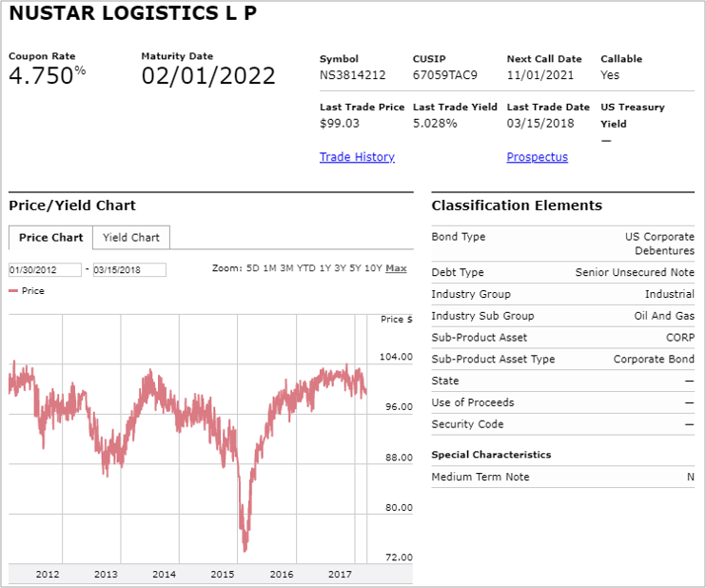Click the Oil And Gas sub group
The width and height of the screenshot is (706, 588).
click(x=664, y=316)
